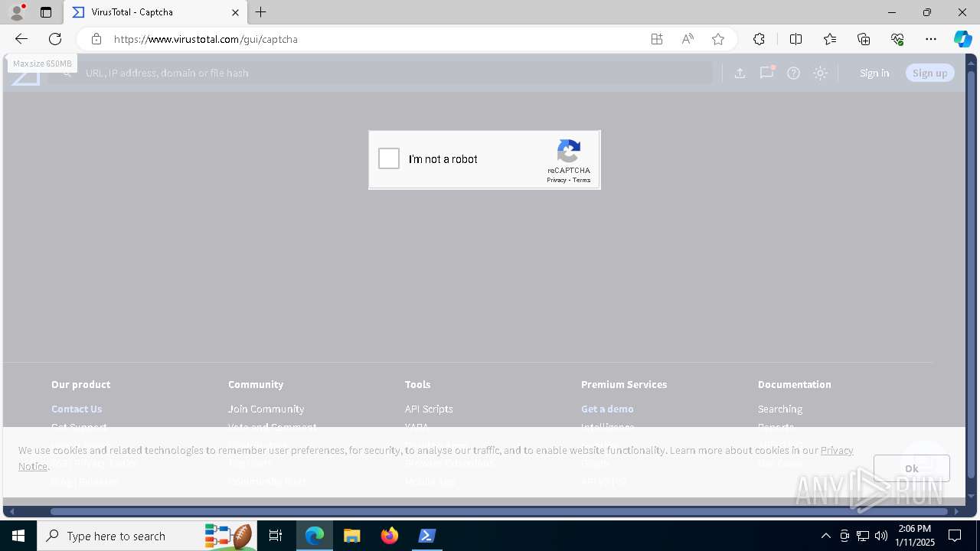Open File Explorer from taskbar
This screenshot has height=551, width=980.
[352, 536]
